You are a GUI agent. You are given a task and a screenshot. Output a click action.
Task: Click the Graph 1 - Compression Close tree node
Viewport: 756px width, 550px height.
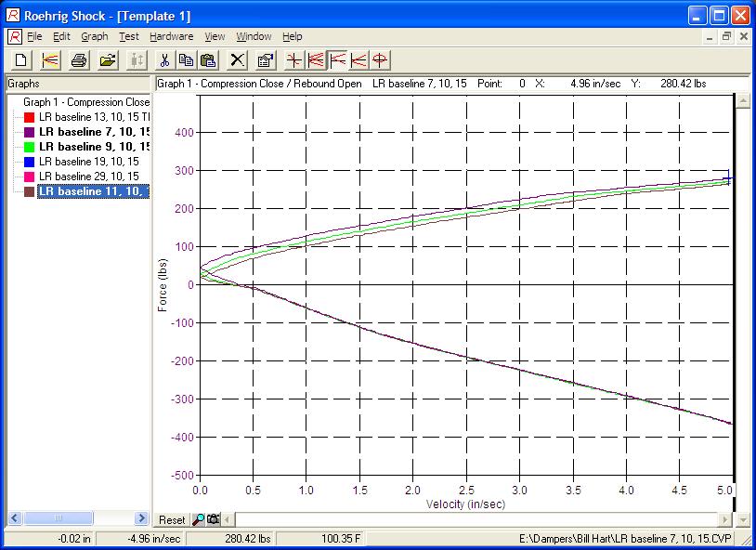[85, 102]
